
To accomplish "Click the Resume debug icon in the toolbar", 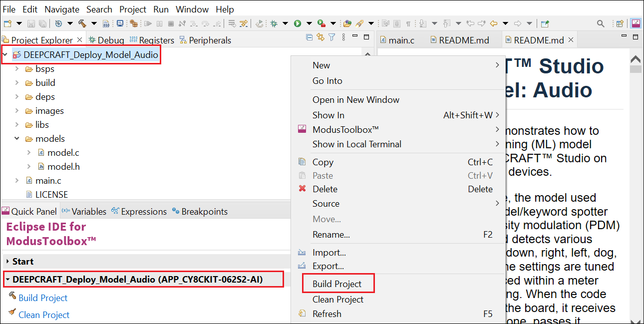I will 148,23.
